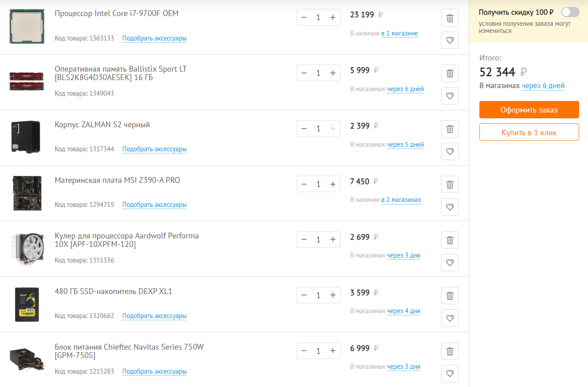Click the Ballistix Sport LT memory image
Viewport: 588px width, 387px height.
[26, 81]
